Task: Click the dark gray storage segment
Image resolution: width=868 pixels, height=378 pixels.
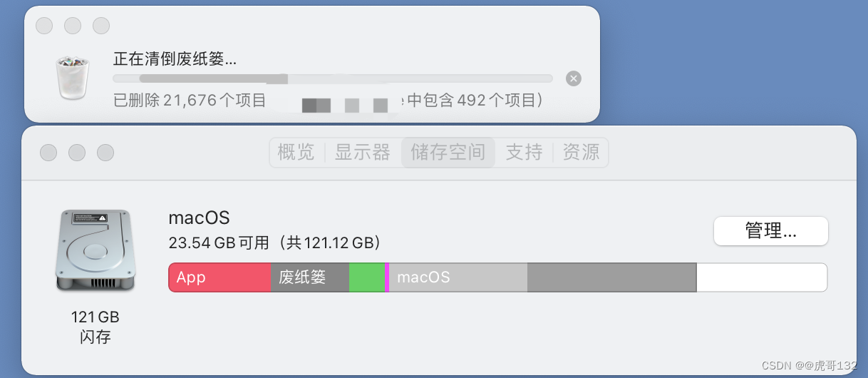Action: (612, 277)
